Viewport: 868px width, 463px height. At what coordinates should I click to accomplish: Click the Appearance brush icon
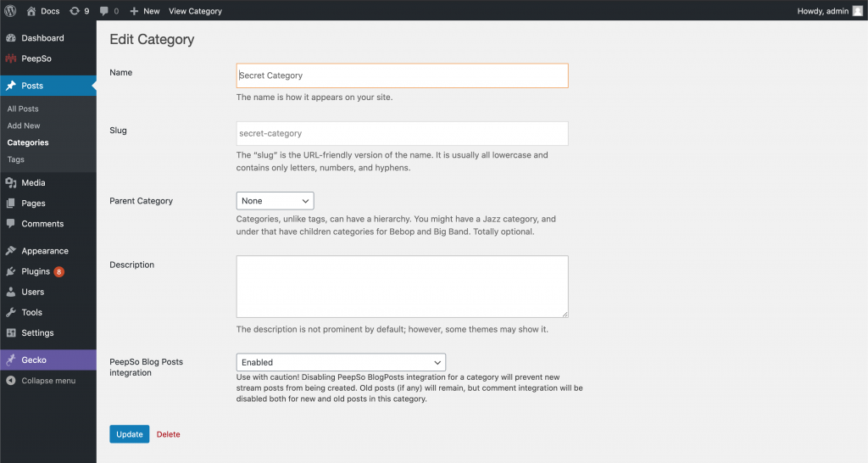click(x=10, y=250)
